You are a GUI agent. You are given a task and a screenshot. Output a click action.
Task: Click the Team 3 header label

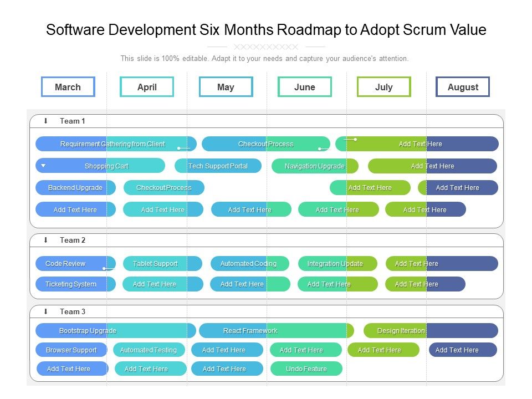click(72, 311)
